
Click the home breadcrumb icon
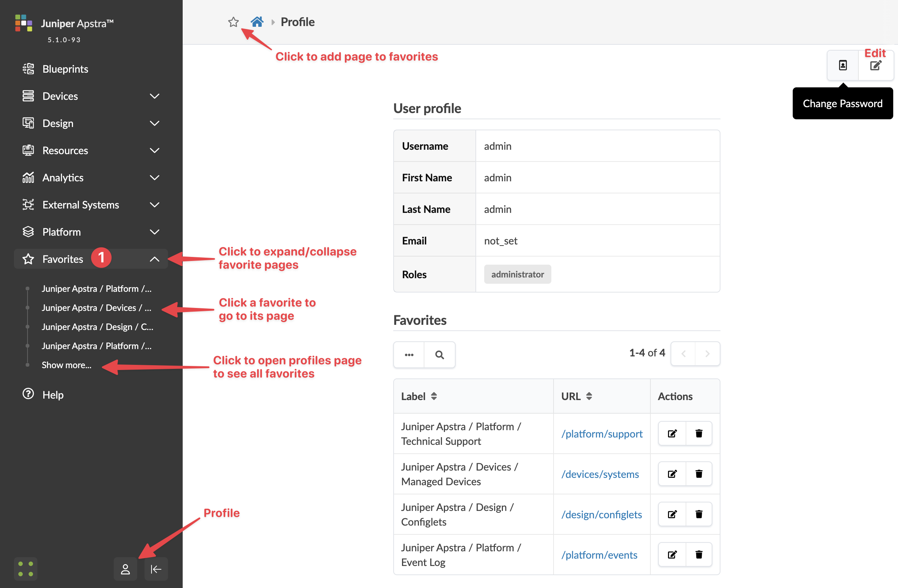[x=257, y=22]
